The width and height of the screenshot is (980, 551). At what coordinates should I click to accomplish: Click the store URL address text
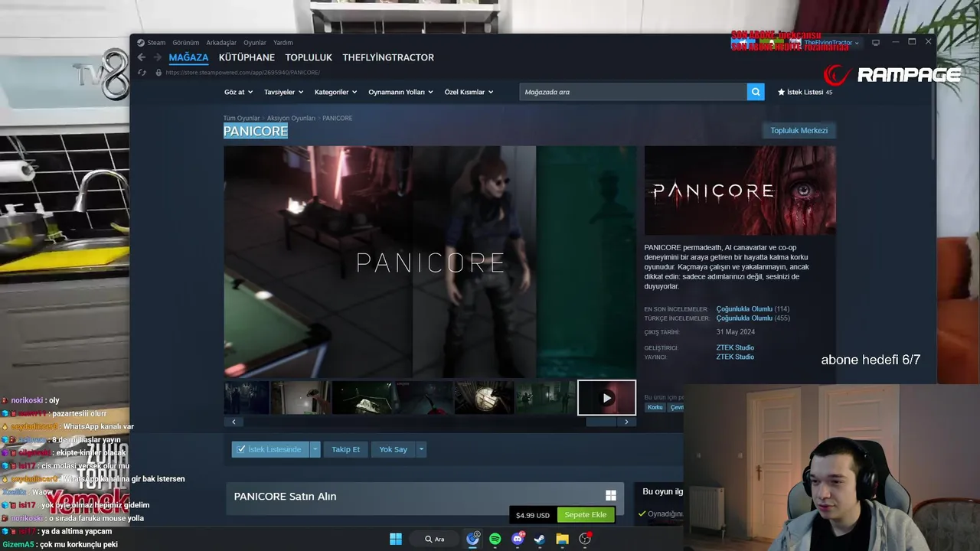click(243, 73)
